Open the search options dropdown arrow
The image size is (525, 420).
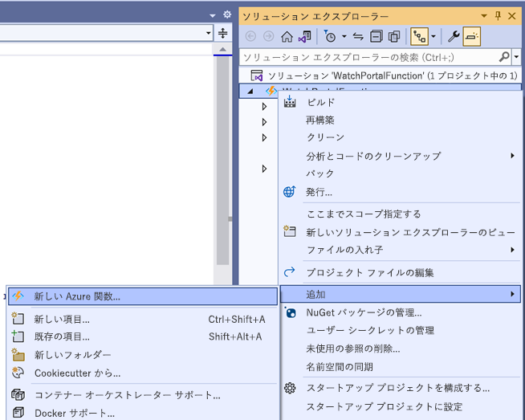pyautogui.click(x=517, y=57)
